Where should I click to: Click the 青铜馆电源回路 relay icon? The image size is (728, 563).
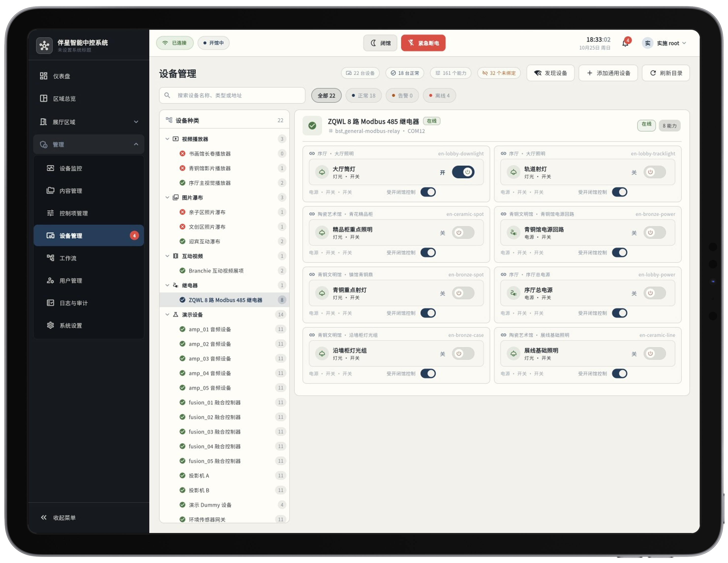pyautogui.click(x=513, y=233)
